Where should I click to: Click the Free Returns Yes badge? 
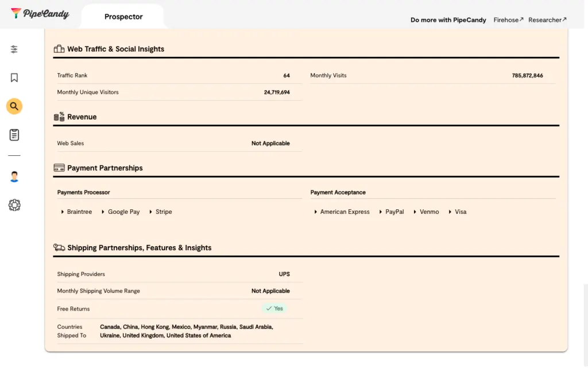click(x=274, y=309)
